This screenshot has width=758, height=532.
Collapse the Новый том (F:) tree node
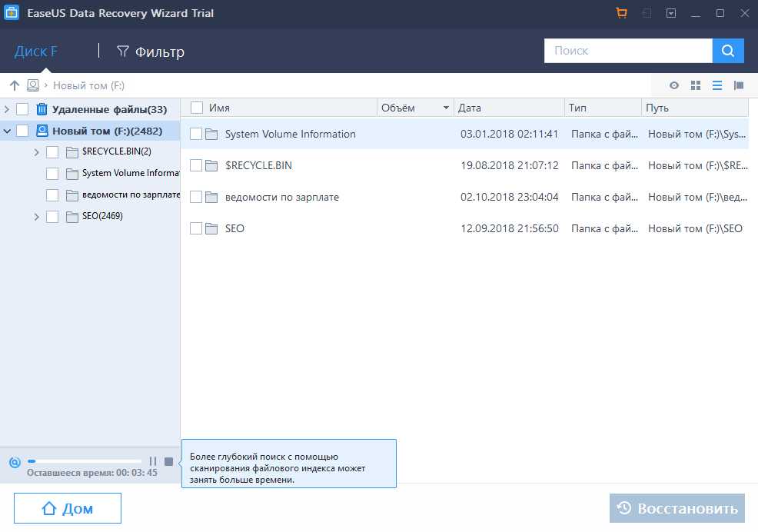pyautogui.click(x=8, y=131)
